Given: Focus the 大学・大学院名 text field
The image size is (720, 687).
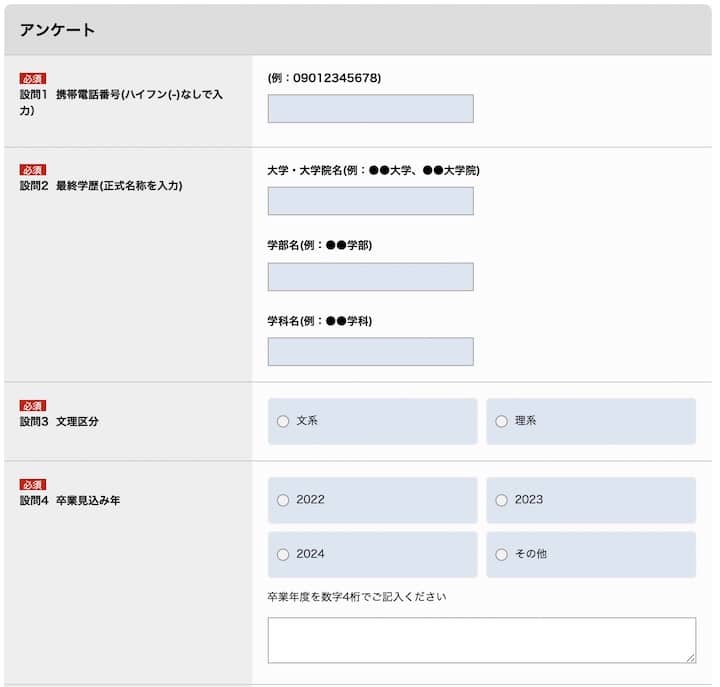Looking at the screenshot, I should click(x=370, y=201).
